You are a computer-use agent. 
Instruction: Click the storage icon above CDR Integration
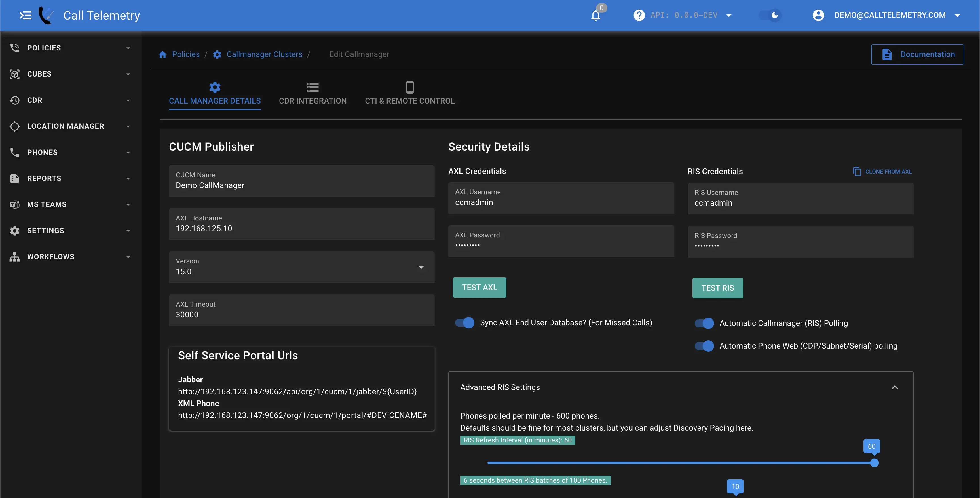coord(313,88)
